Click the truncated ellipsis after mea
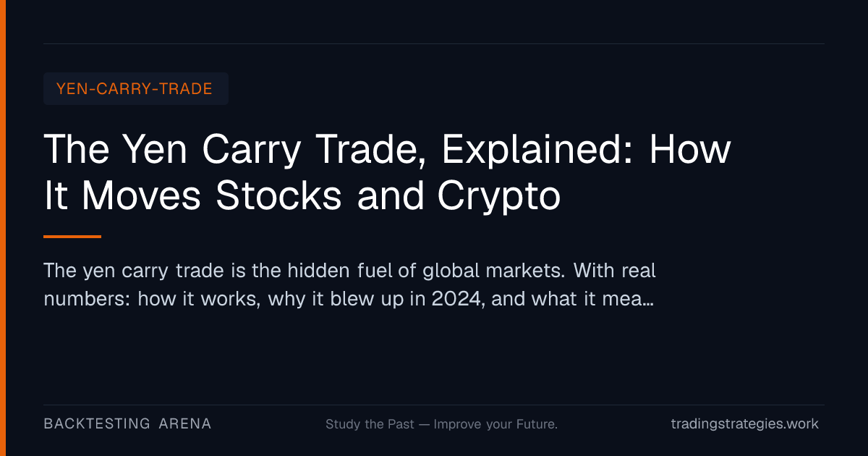The height and width of the screenshot is (456, 868). coord(648,299)
